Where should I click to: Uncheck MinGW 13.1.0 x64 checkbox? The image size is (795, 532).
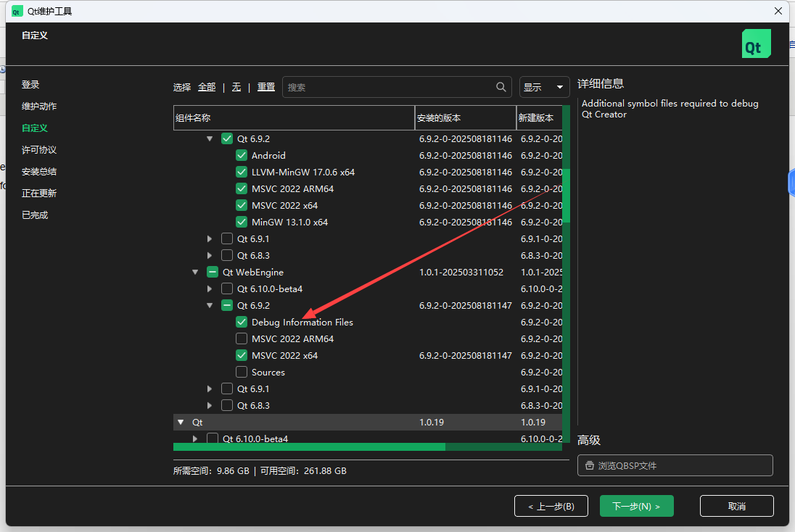242,222
